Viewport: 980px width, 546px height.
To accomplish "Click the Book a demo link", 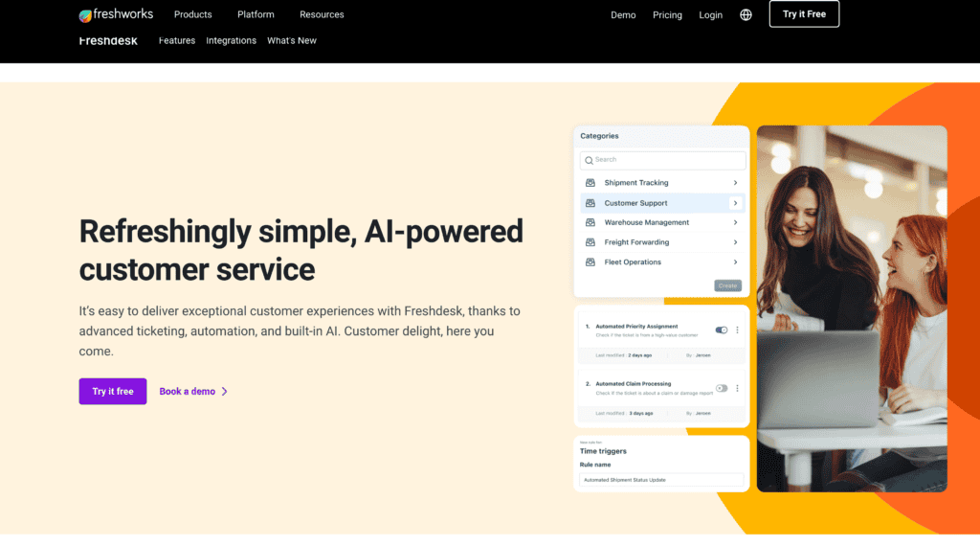I will click(x=187, y=392).
